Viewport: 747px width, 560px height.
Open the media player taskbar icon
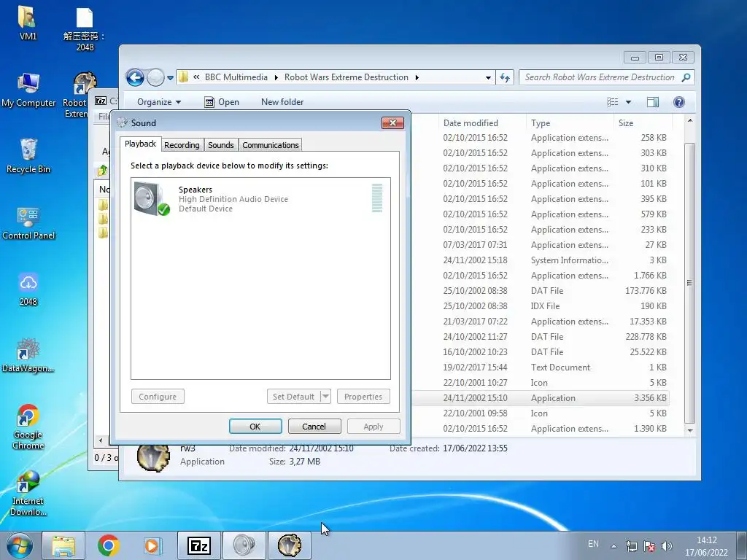pos(152,545)
